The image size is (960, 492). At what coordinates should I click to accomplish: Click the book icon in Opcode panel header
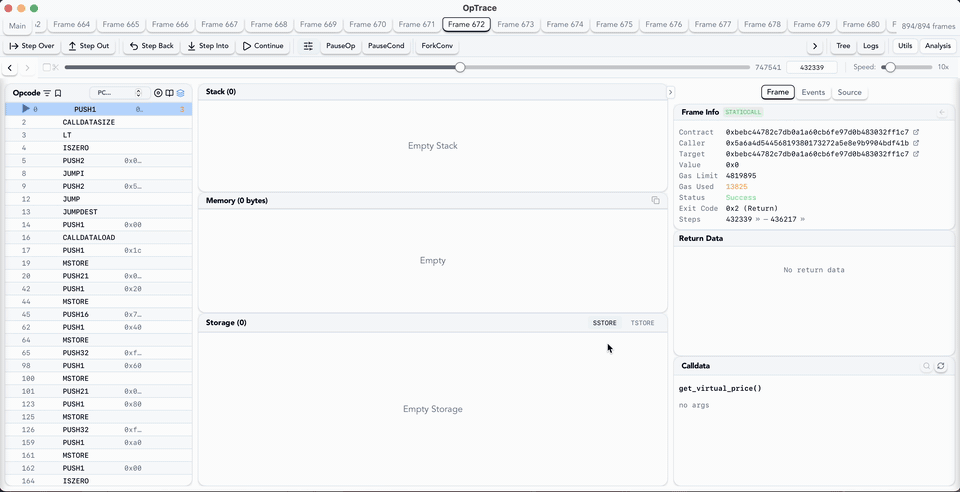point(169,93)
